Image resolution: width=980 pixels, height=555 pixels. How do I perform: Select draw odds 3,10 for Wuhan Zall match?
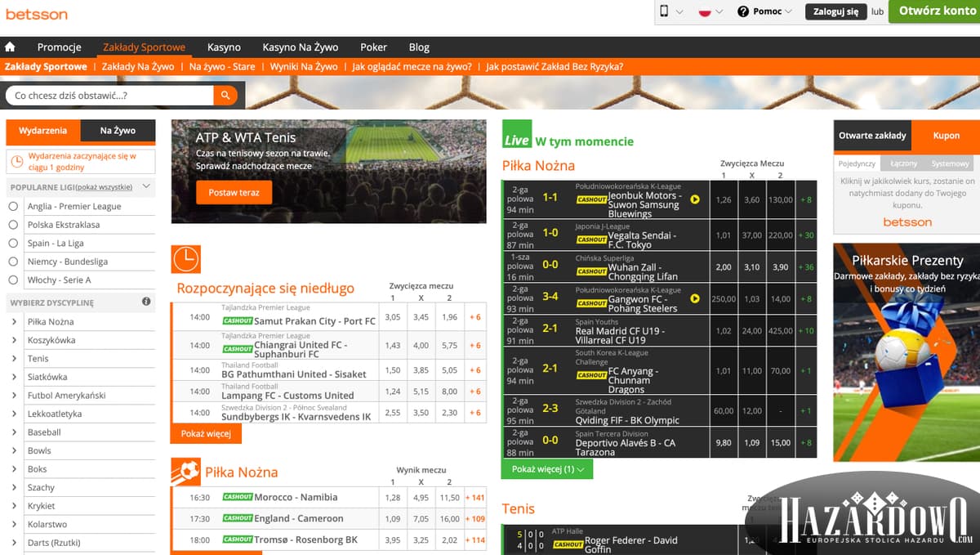point(752,267)
